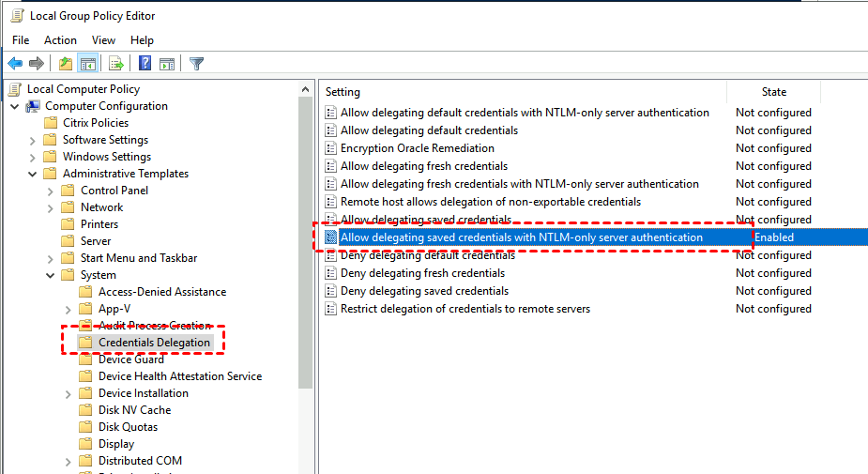Click icon of selected NTLM-only saved credentials policy

click(x=330, y=237)
